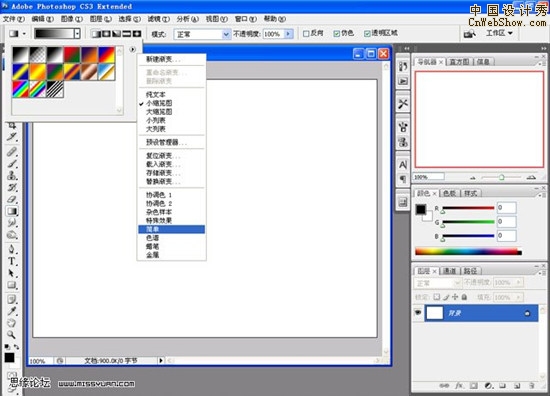This screenshot has width=550, height=396.
Task: Open the tools-preset crossed-tools dock icon
Action: point(403,103)
